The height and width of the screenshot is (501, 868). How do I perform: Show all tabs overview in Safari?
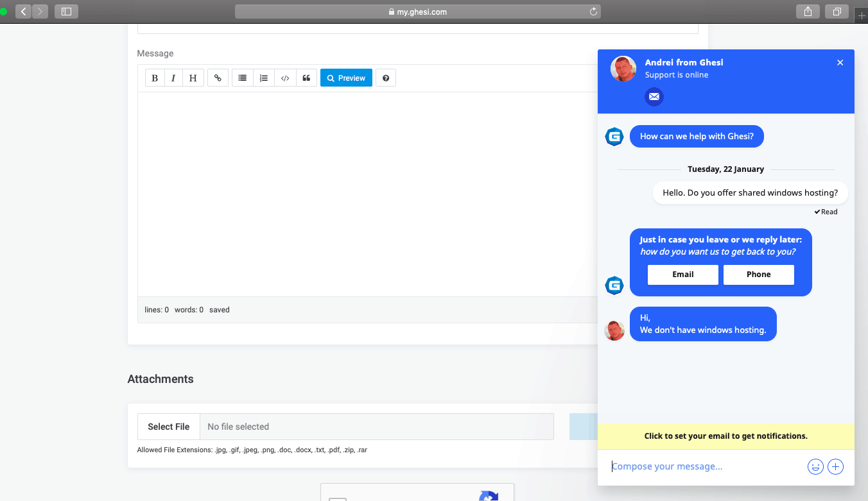[837, 12]
